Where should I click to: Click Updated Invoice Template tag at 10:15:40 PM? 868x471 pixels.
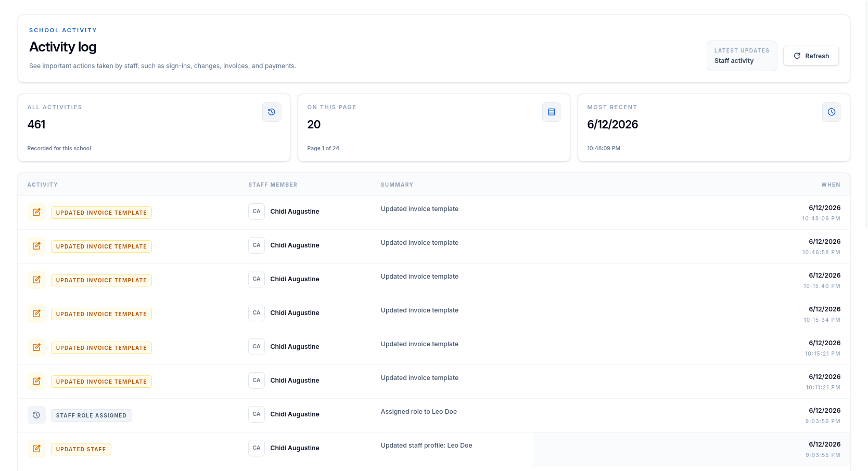[x=101, y=280]
